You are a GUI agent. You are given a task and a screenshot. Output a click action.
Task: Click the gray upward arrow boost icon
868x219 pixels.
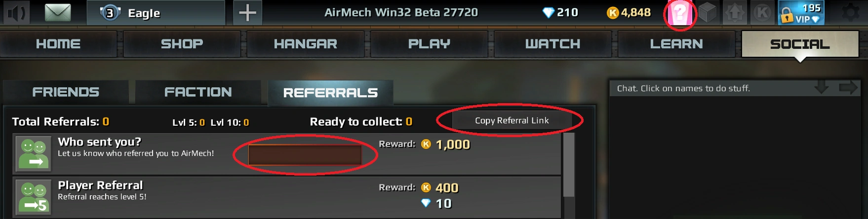click(735, 13)
